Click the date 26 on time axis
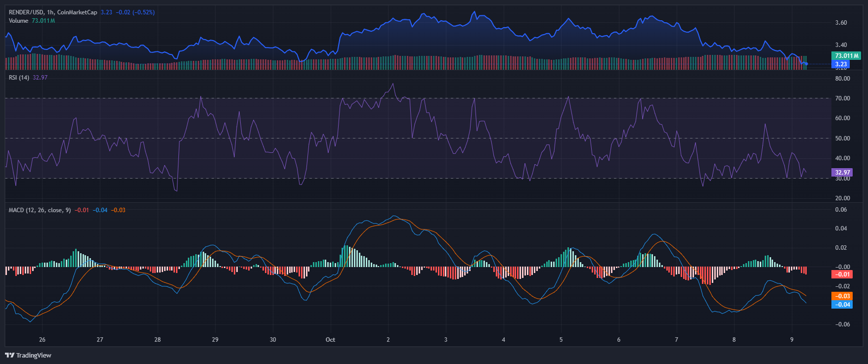 pos(42,340)
